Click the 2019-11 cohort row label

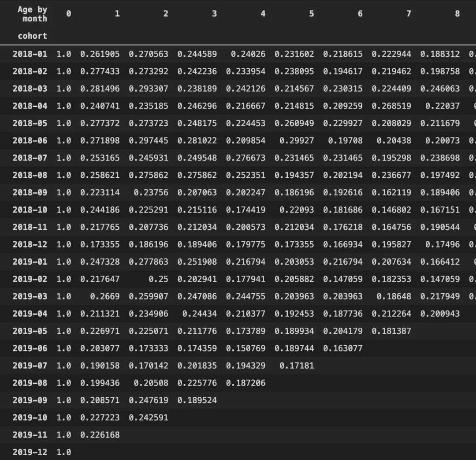tap(30, 435)
